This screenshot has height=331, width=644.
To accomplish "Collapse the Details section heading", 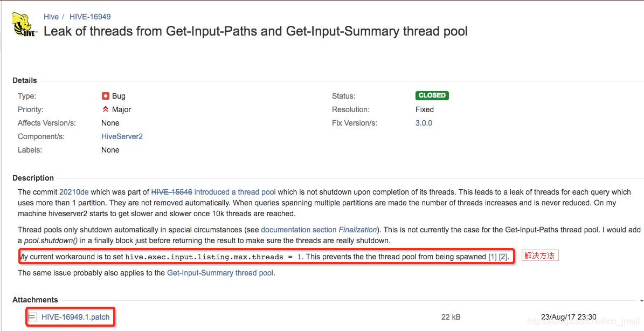I will tap(25, 80).
